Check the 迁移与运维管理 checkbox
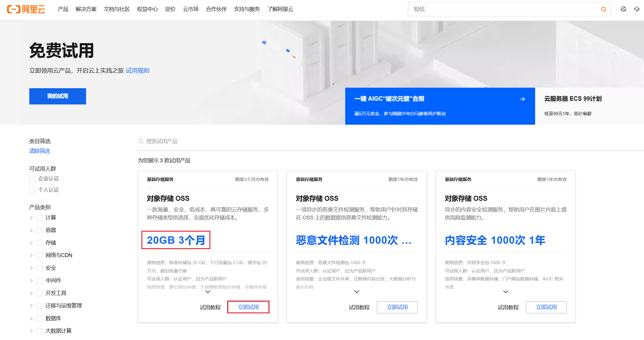The width and height of the screenshot is (644, 340). click(40, 306)
